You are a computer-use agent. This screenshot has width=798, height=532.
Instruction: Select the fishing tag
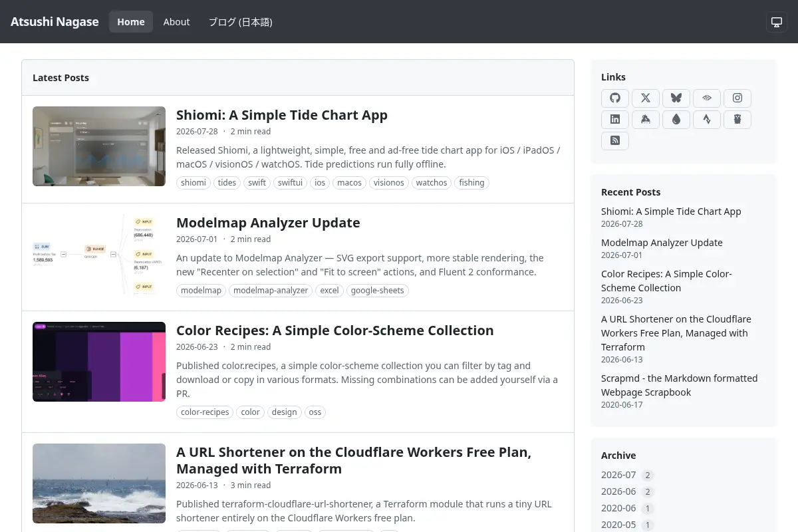click(471, 183)
